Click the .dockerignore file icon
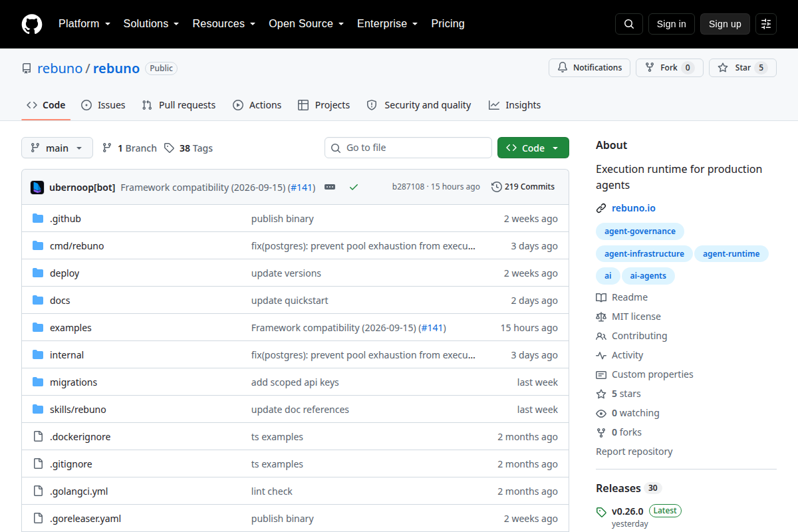The height and width of the screenshot is (532, 798). point(38,437)
